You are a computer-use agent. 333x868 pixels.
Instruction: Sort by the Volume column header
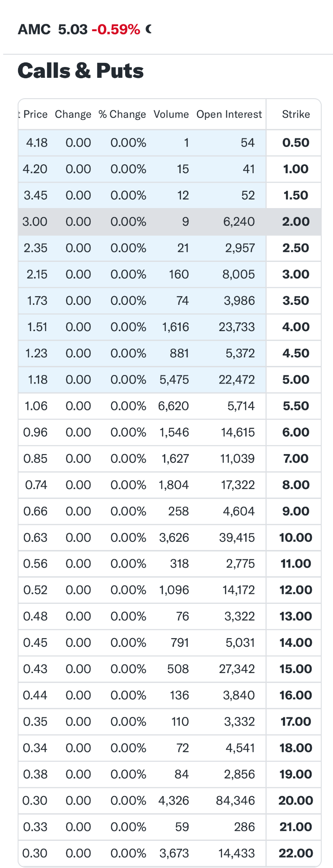tap(171, 114)
